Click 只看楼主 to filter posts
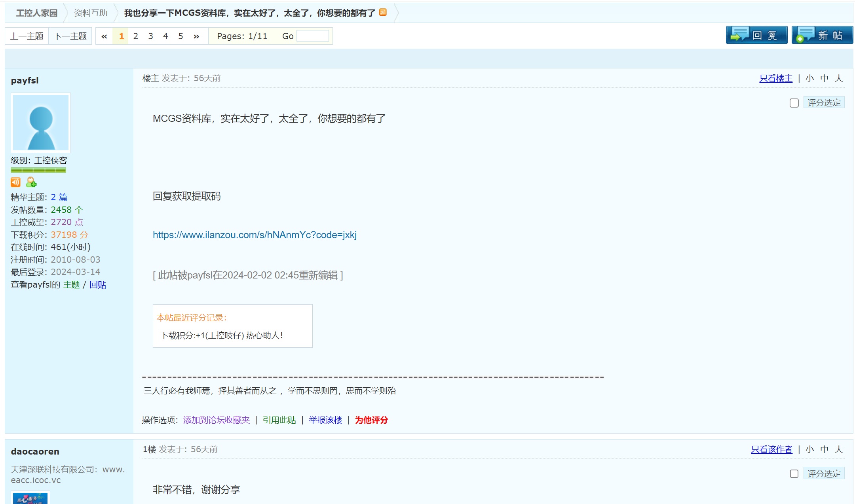 pos(775,78)
